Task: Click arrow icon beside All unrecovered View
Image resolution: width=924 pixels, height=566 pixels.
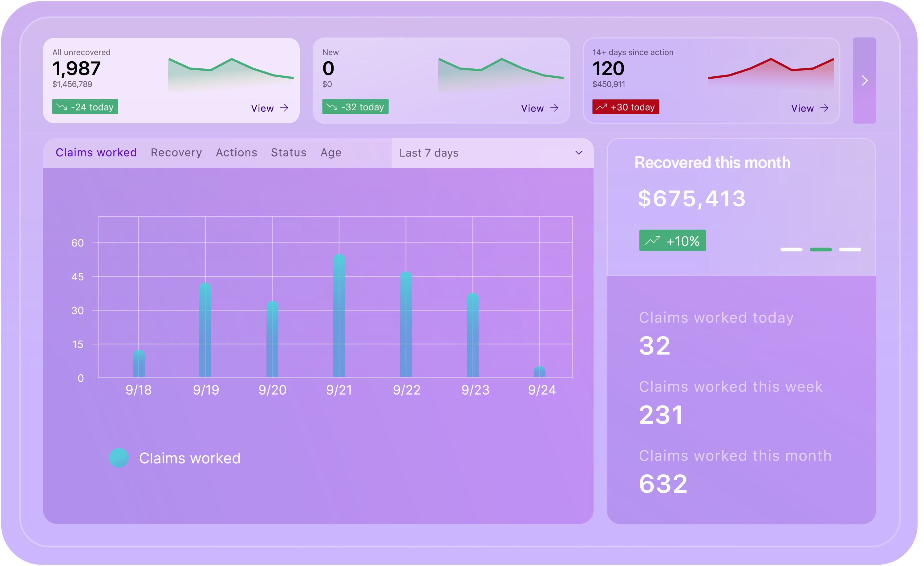Action: (x=285, y=108)
